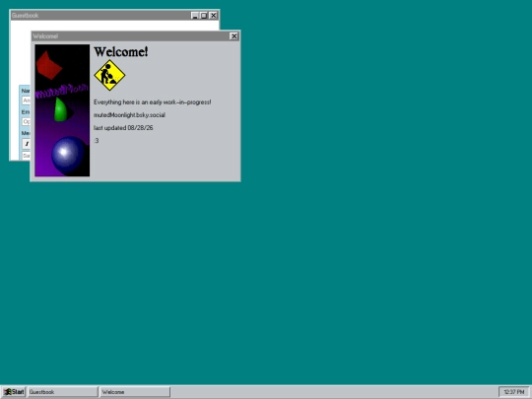Close the Guestbook window
This screenshot has width=532, height=399.
tap(213, 15)
